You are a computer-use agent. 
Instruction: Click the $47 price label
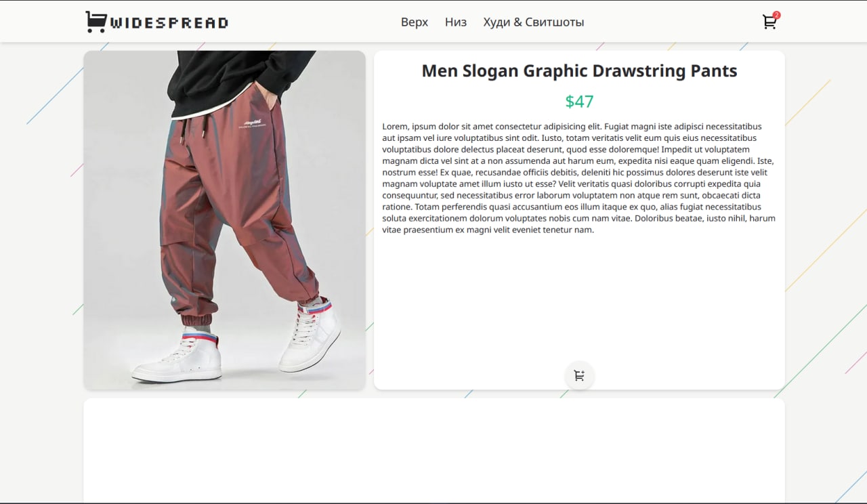pyautogui.click(x=579, y=102)
